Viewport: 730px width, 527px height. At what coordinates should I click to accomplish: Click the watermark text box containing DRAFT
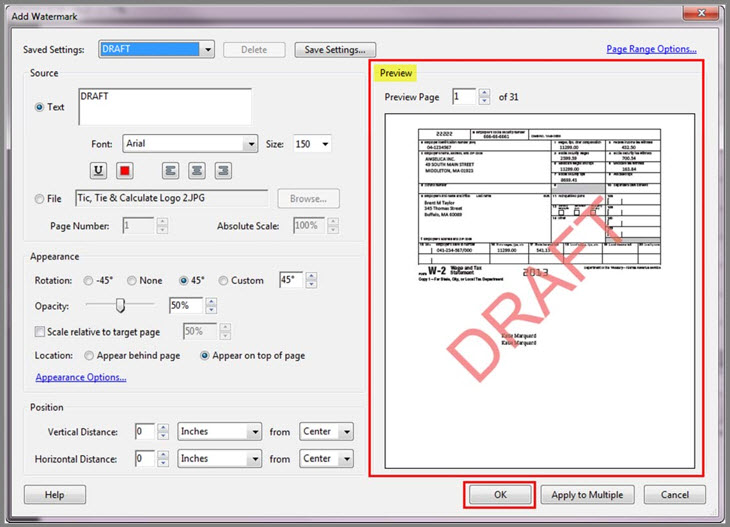165,107
